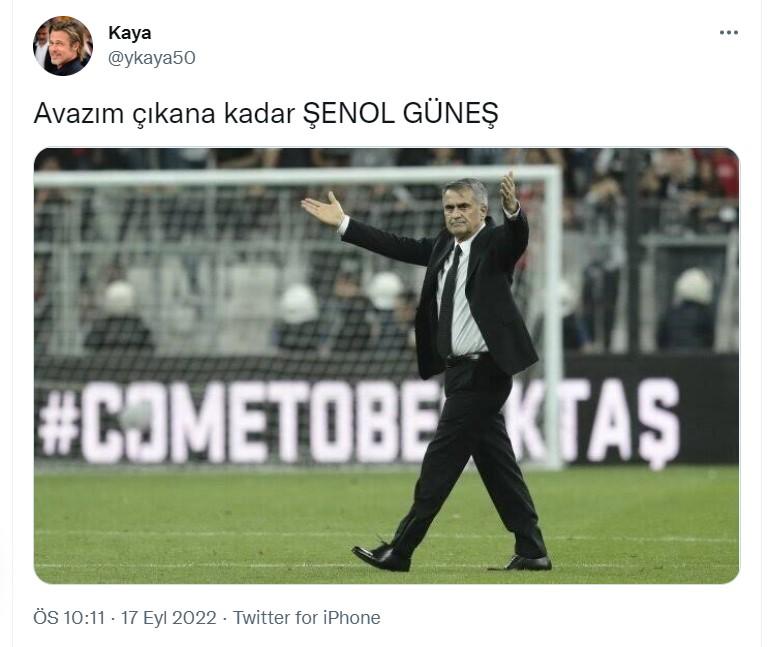Open the Kaya display name profile link
Image resolution: width=771 pixels, height=647 pixels.
point(129,33)
